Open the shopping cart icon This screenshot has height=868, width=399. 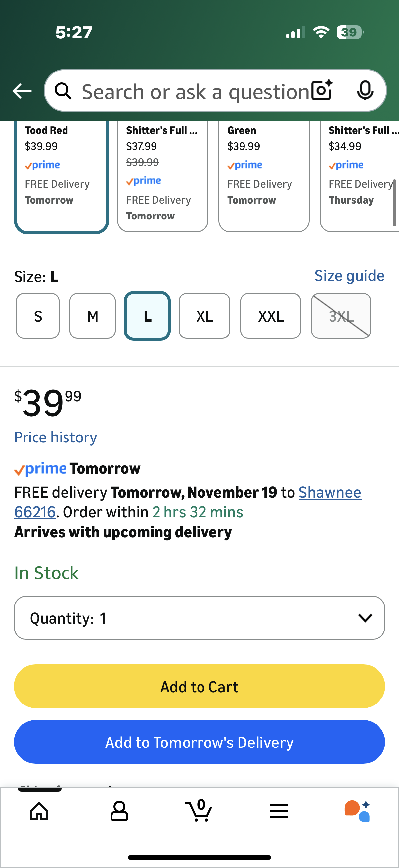[199, 810]
